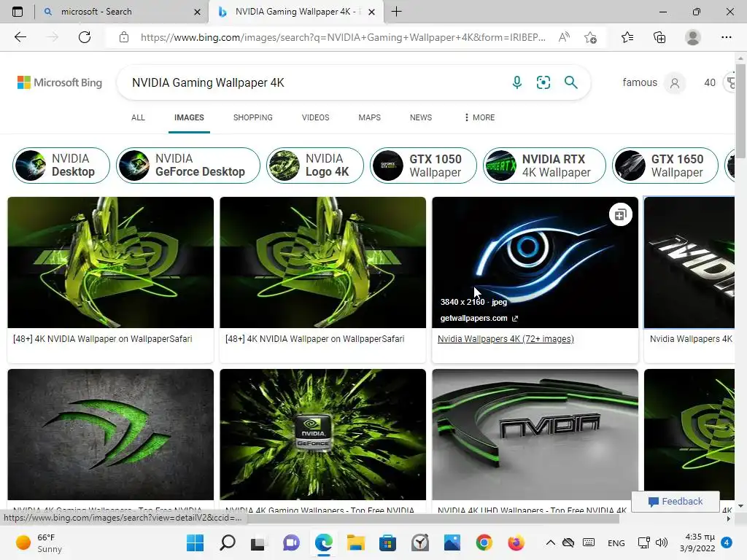Select the NVIDIA Desktop suggestion chip
The width and height of the screenshot is (747, 560).
(x=61, y=166)
